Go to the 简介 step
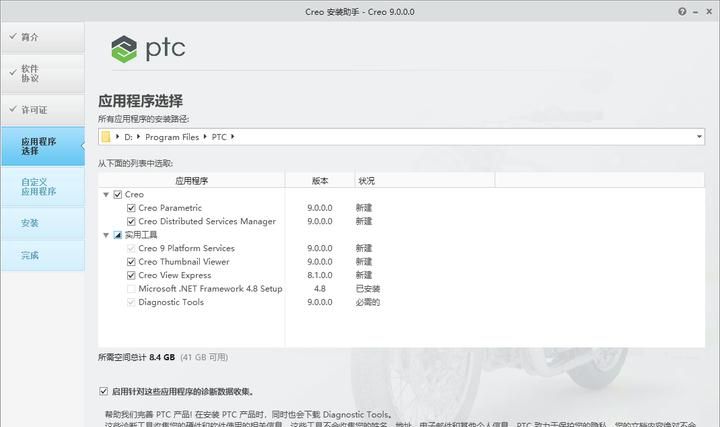The image size is (720, 427). point(43,37)
